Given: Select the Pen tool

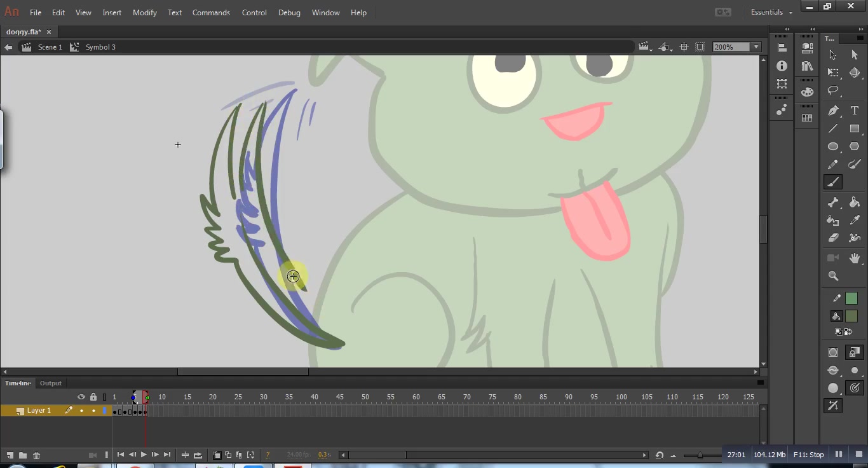Looking at the screenshot, I should click(834, 110).
